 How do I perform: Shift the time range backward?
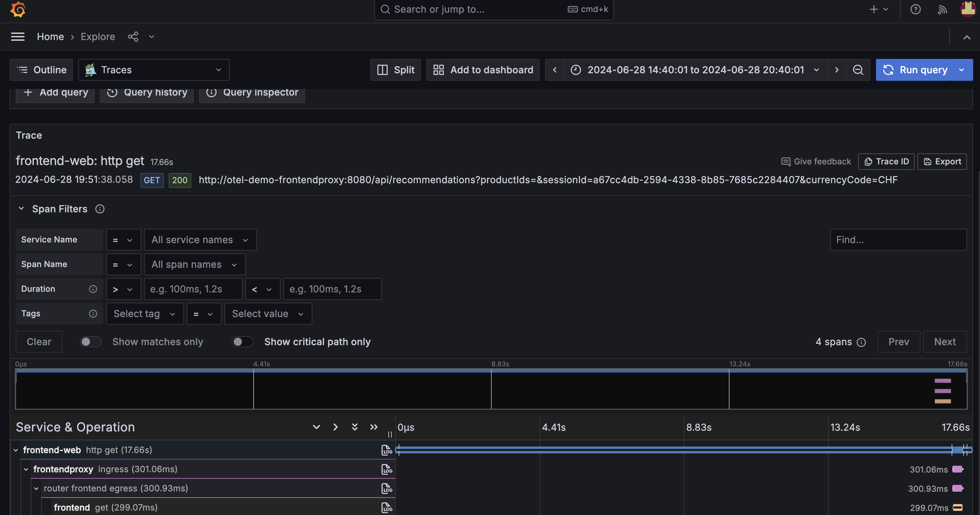pos(555,70)
